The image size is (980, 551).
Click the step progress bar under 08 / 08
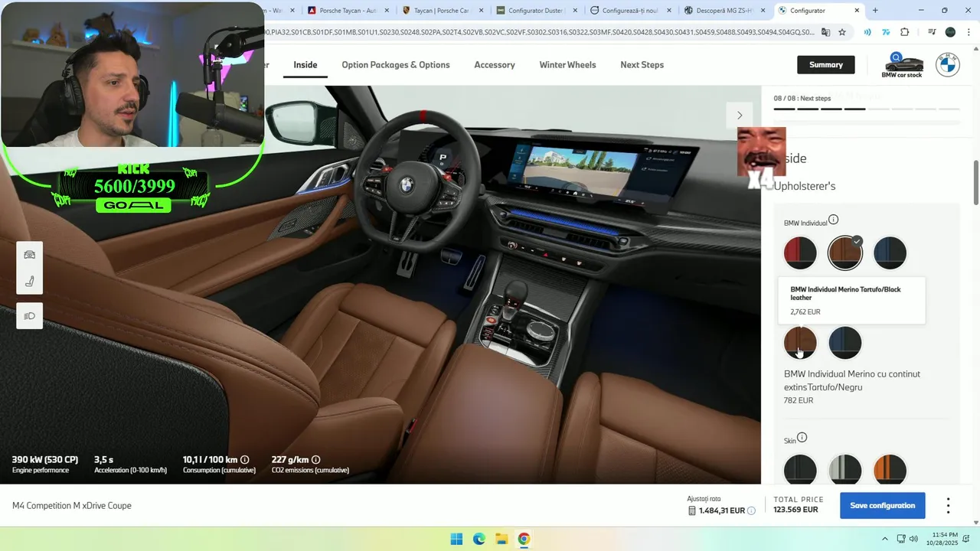click(866, 109)
